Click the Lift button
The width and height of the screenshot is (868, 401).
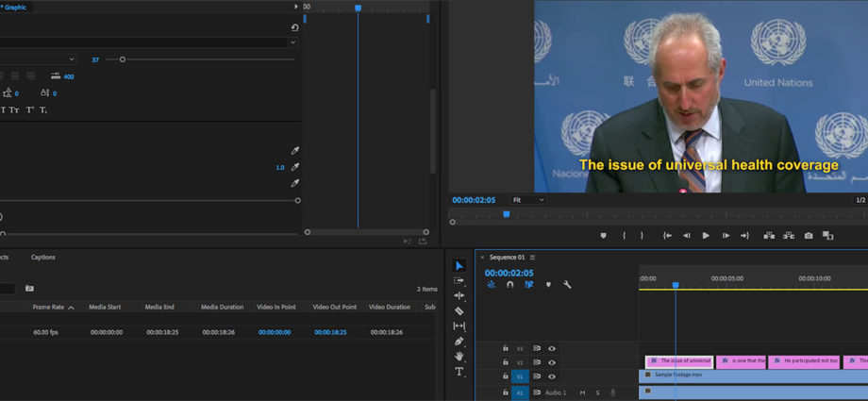click(769, 235)
